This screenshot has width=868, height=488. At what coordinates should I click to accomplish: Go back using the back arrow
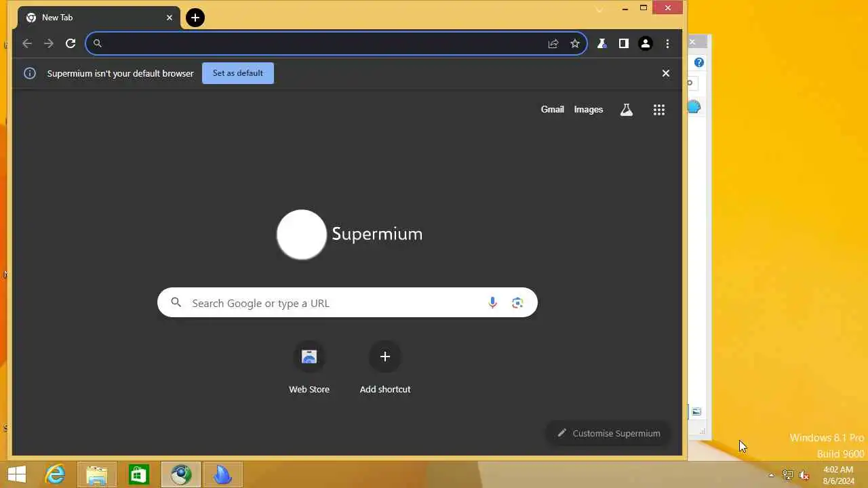(27, 43)
